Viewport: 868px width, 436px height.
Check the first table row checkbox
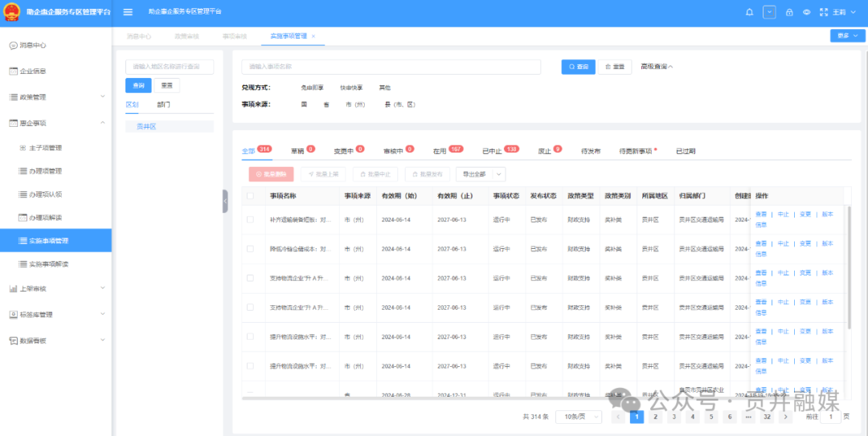tap(250, 219)
